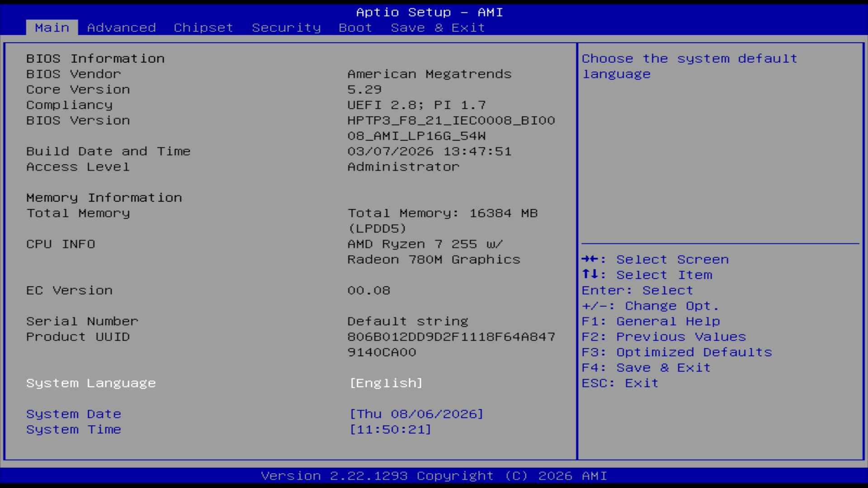868x488 pixels.
Task: Click the Default string serial value
Action: point(408,321)
